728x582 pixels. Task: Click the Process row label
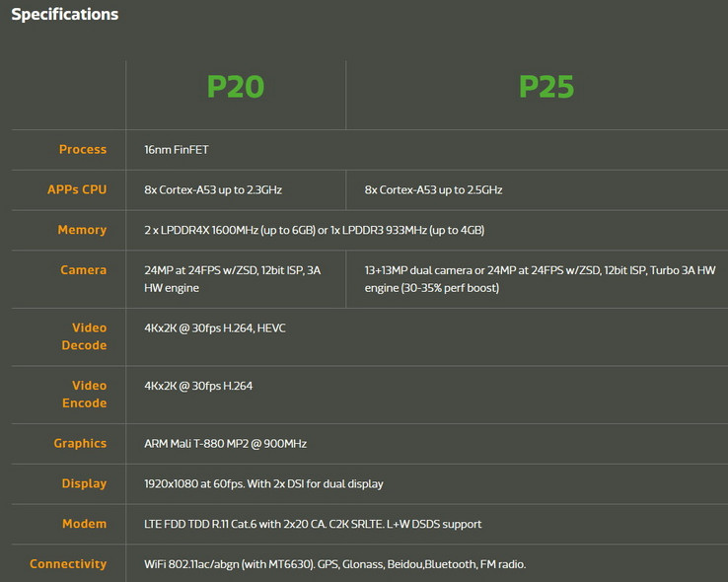[83, 149]
